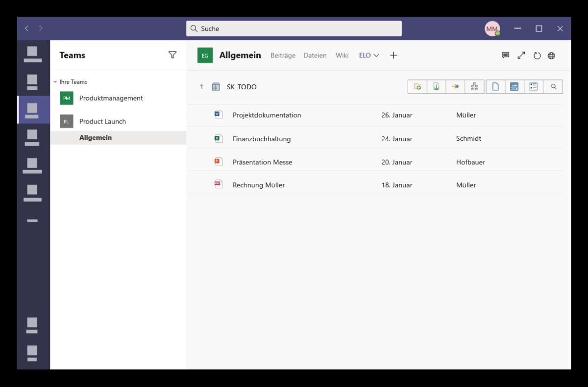588x387 pixels.
Task: Switch to the Wiki tab
Action: coord(342,55)
